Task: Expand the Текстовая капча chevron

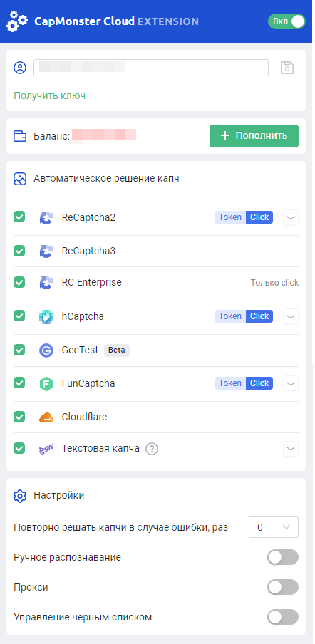Action: pyautogui.click(x=291, y=449)
